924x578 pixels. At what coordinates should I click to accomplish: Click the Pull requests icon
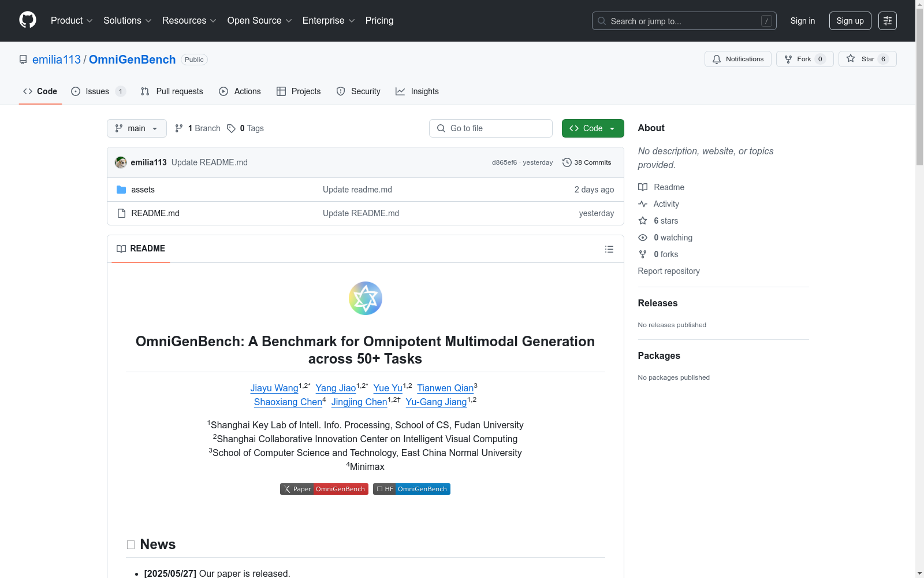click(x=145, y=91)
